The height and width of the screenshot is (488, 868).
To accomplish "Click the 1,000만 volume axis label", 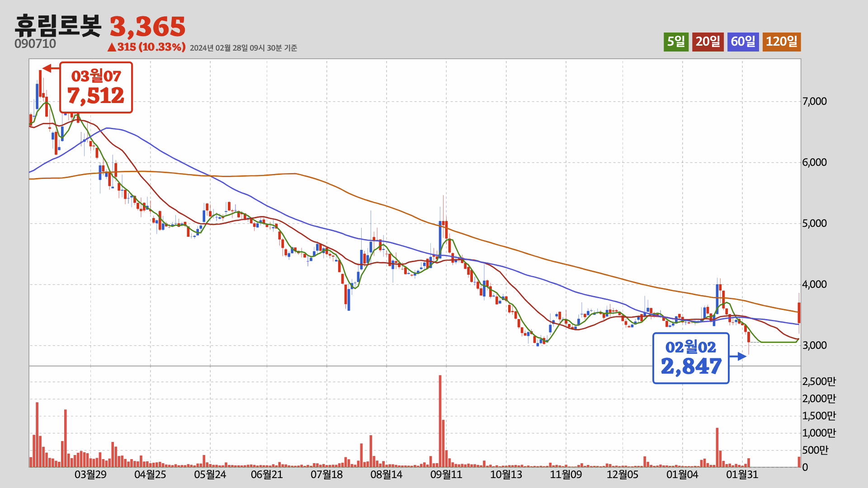I will (x=819, y=433).
